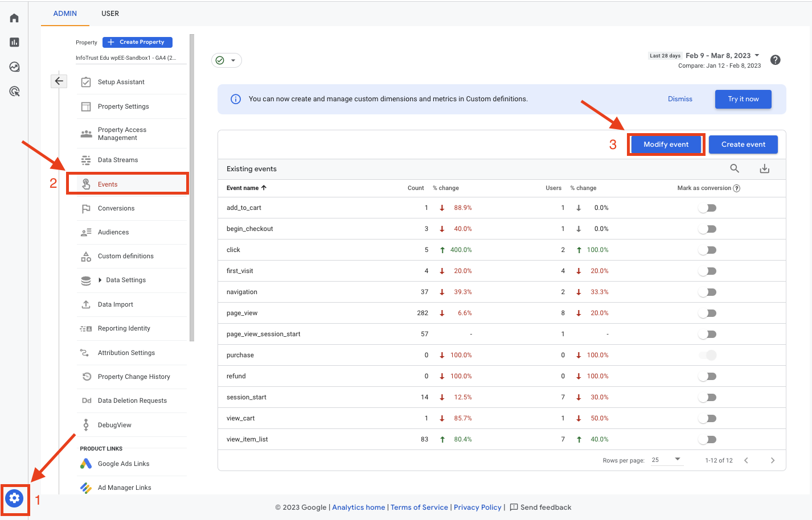Dismiss the custom dimensions banner
Image resolution: width=812 pixels, height=520 pixels.
(680, 98)
